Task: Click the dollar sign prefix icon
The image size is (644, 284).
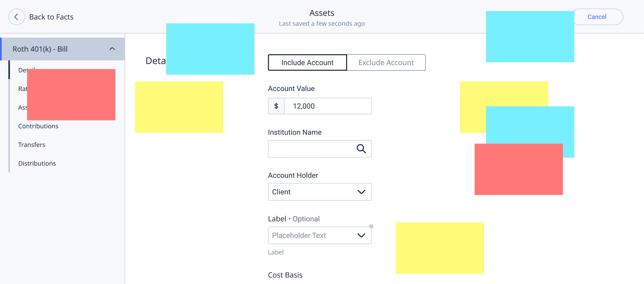Action: click(276, 106)
